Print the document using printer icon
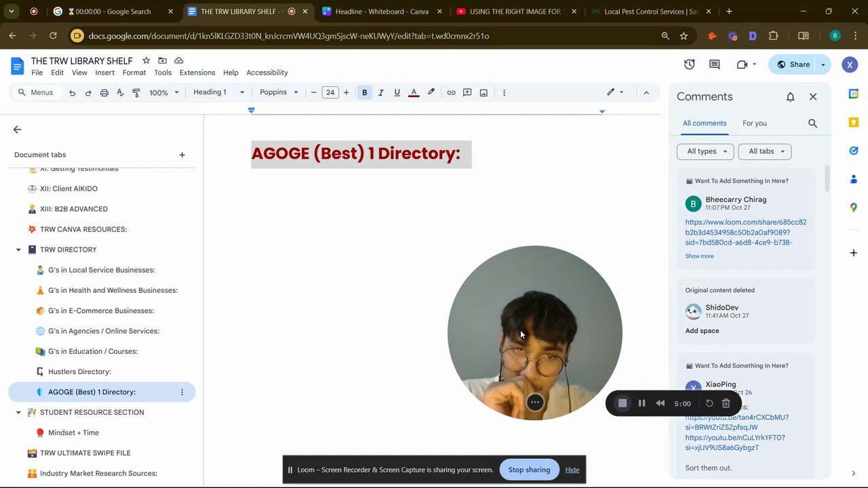The height and width of the screenshot is (488, 868). 104,93
